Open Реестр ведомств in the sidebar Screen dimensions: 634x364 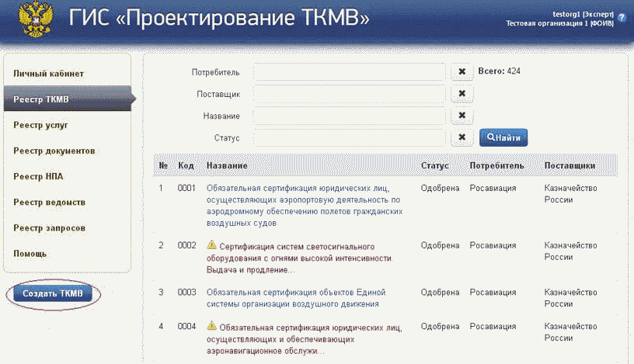tap(49, 202)
